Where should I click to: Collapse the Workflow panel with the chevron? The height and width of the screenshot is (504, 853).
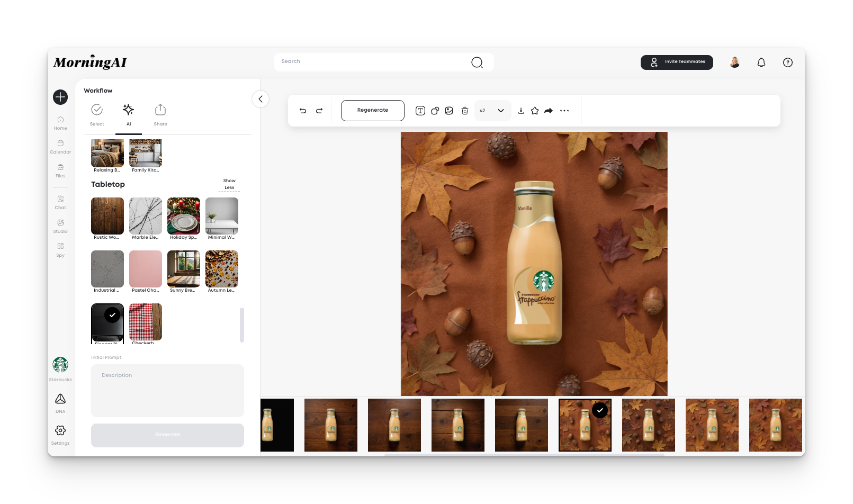261,99
